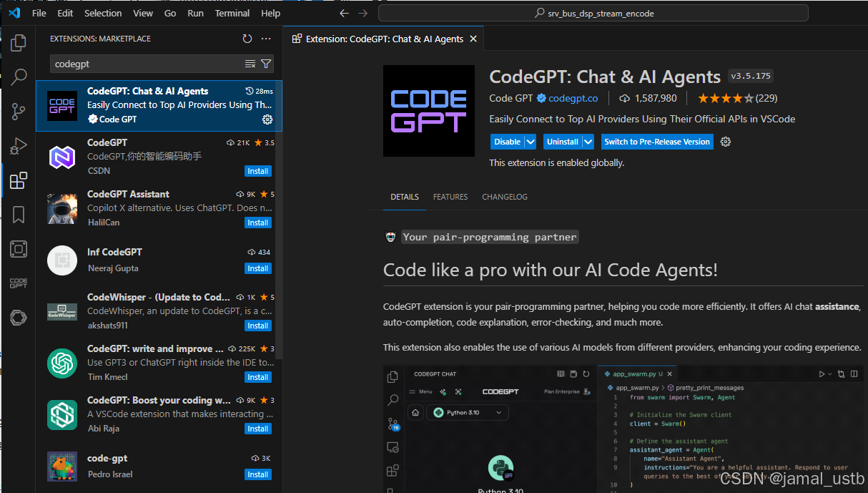Viewport: 868px width, 493px height.
Task: Open the Go menu
Action: 170,13
